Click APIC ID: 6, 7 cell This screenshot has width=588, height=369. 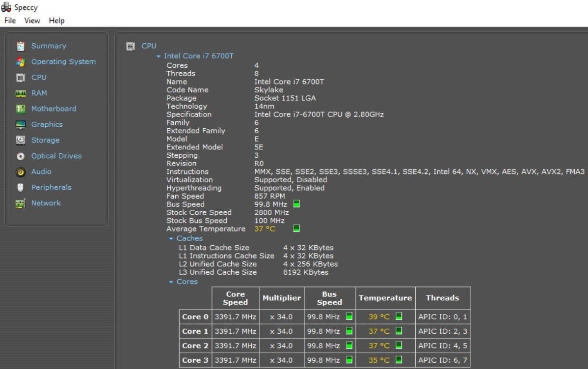(x=443, y=360)
